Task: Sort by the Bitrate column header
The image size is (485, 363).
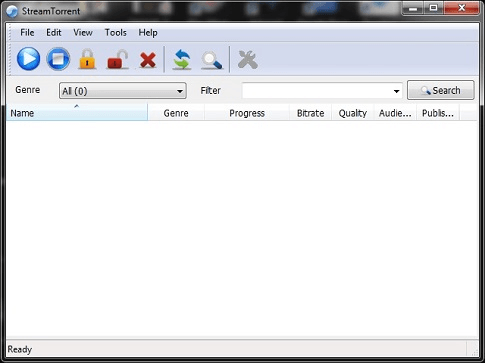Action: click(x=310, y=113)
